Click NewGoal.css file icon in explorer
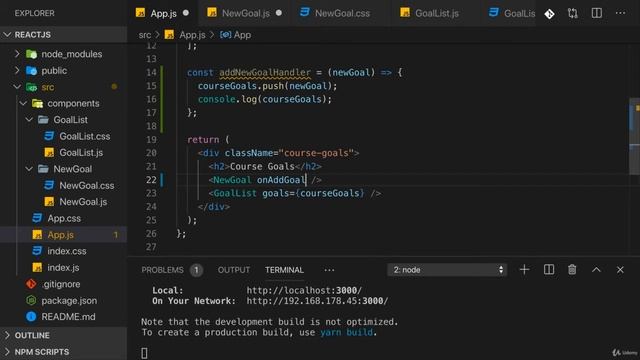640x360 pixels. coord(49,185)
